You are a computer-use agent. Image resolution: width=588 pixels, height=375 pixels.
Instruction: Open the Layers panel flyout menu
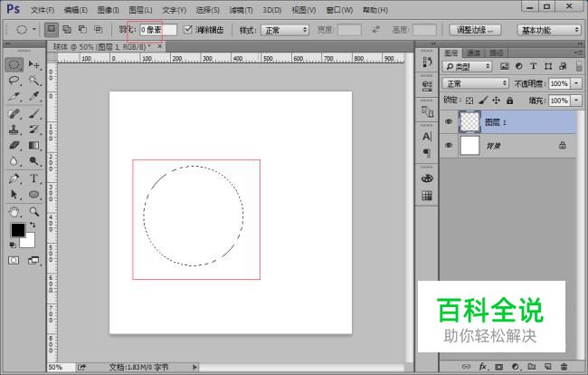(x=578, y=53)
